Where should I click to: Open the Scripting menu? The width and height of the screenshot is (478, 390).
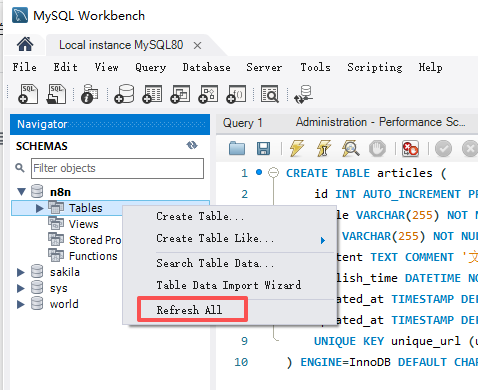pos(375,68)
